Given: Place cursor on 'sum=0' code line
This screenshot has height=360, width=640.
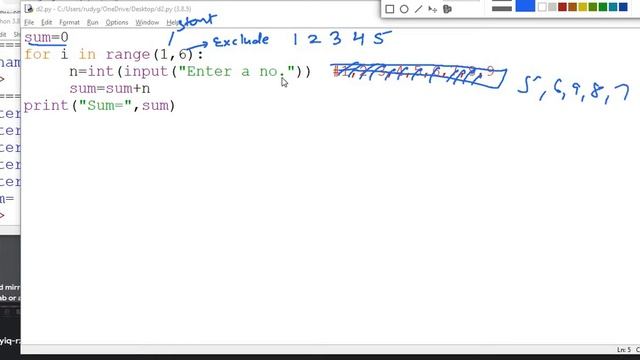Looking at the screenshot, I should (46, 38).
